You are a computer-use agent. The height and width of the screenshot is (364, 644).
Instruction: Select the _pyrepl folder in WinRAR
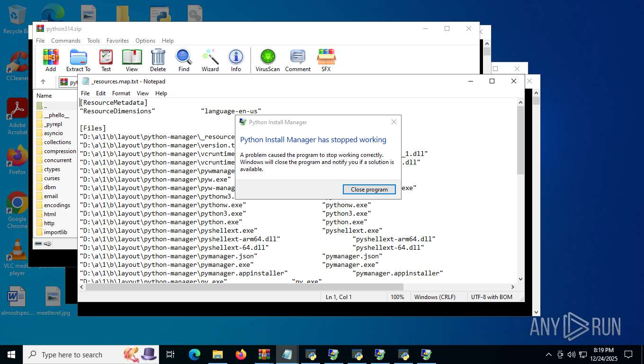click(x=53, y=124)
